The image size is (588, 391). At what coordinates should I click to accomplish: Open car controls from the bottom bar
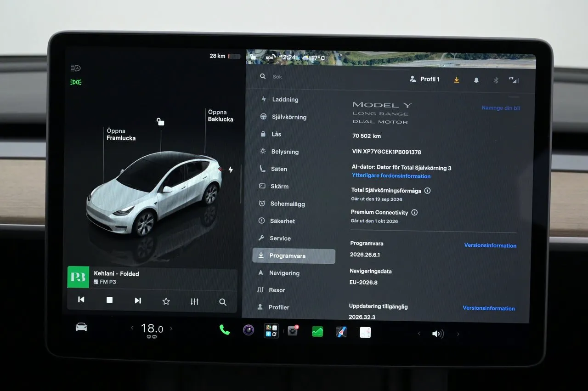point(81,327)
